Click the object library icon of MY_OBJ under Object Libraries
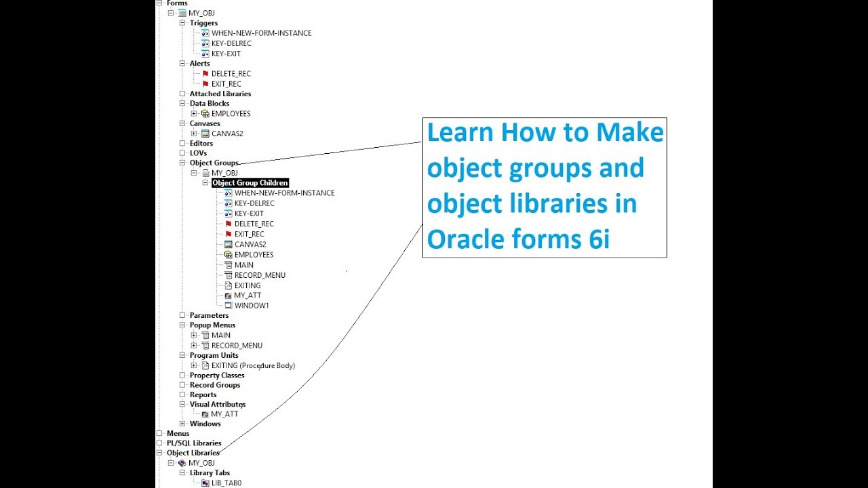The width and height of the screenshot is (868, 488). pos(182,463)
